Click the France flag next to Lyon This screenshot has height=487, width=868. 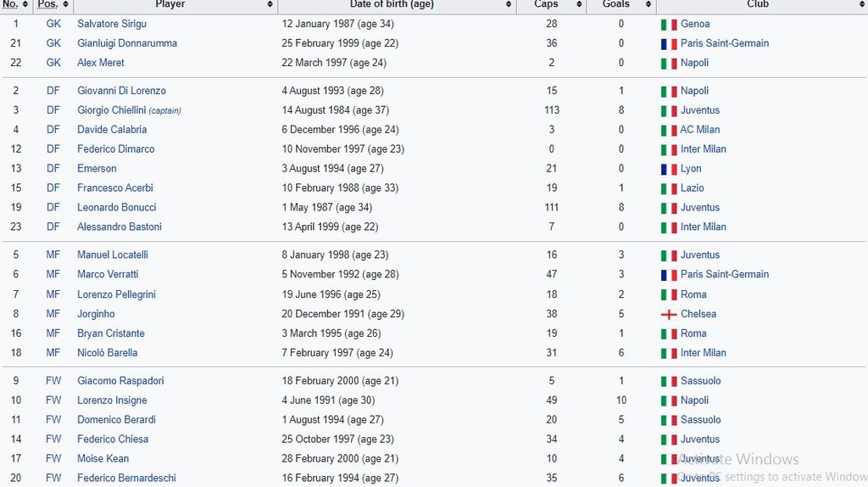tap(669, 170)
